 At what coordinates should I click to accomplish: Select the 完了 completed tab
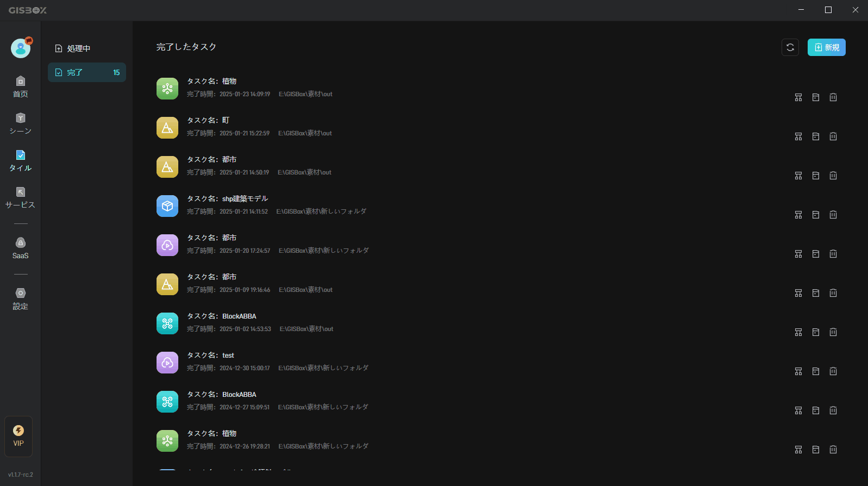coord(87,72)
